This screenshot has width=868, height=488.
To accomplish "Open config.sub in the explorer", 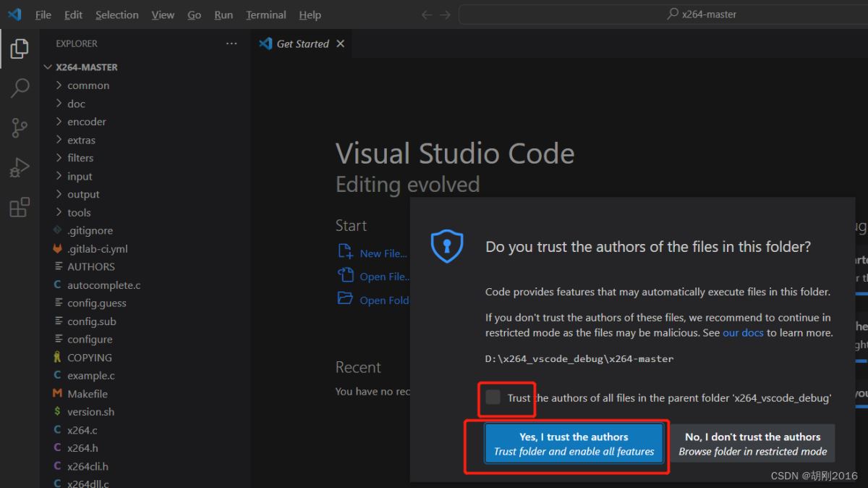I will point(92,321).
